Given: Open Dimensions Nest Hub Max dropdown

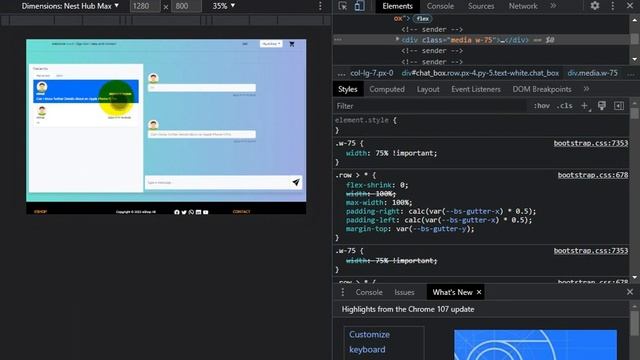Looking at the screenshot, I should coord(70,6).
